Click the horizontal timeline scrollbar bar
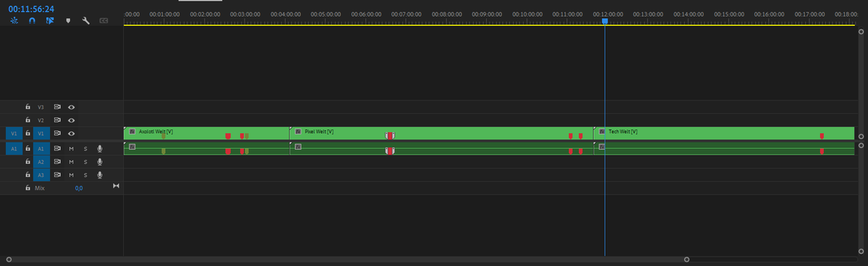The width and height of the screenshot is (868, 266). pos(347,259)
